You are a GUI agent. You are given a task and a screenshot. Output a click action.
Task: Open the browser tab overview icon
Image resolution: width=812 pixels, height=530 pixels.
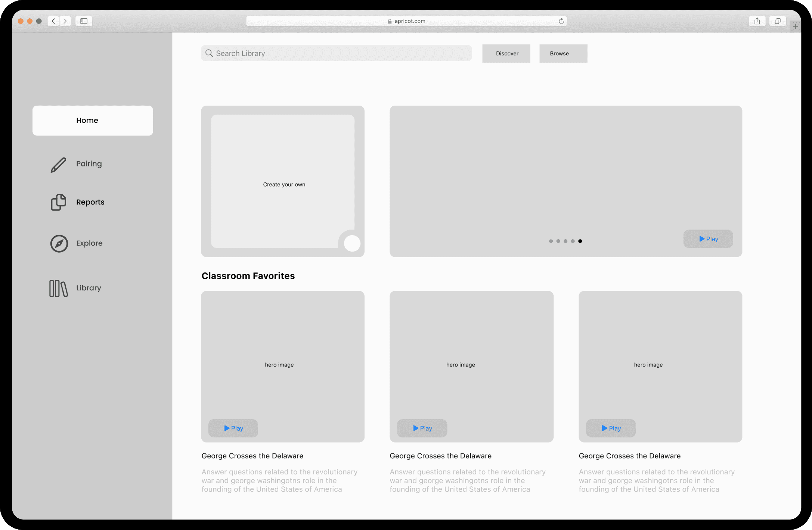tap(778, 21)
